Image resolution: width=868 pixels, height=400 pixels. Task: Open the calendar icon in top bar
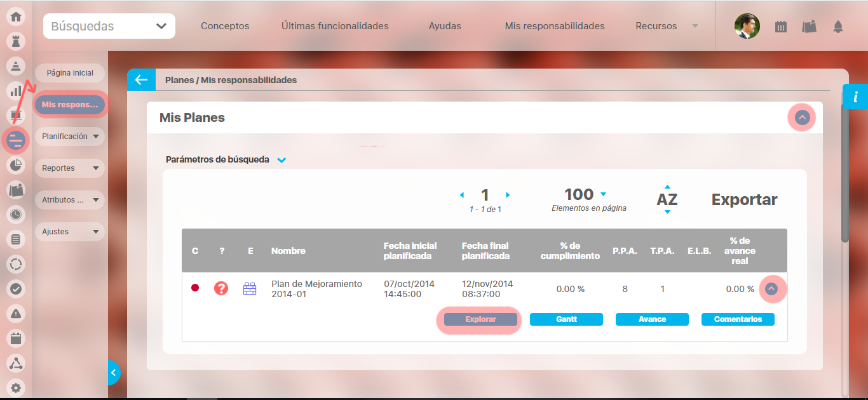point(781,27)
